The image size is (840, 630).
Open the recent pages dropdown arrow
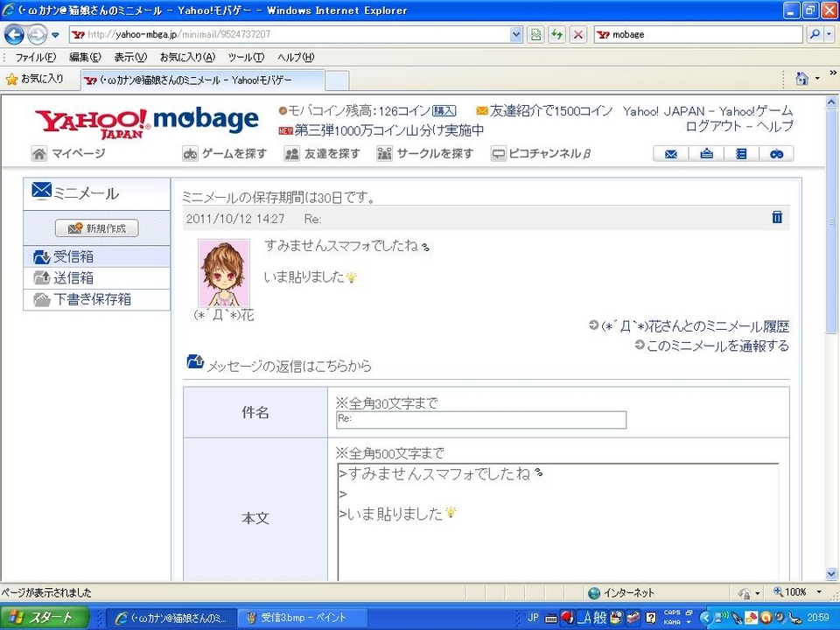point(55,35)
